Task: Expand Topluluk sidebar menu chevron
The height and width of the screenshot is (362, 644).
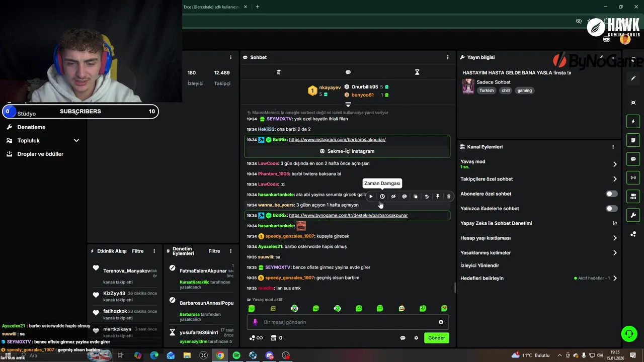Action: coord(76,141)
